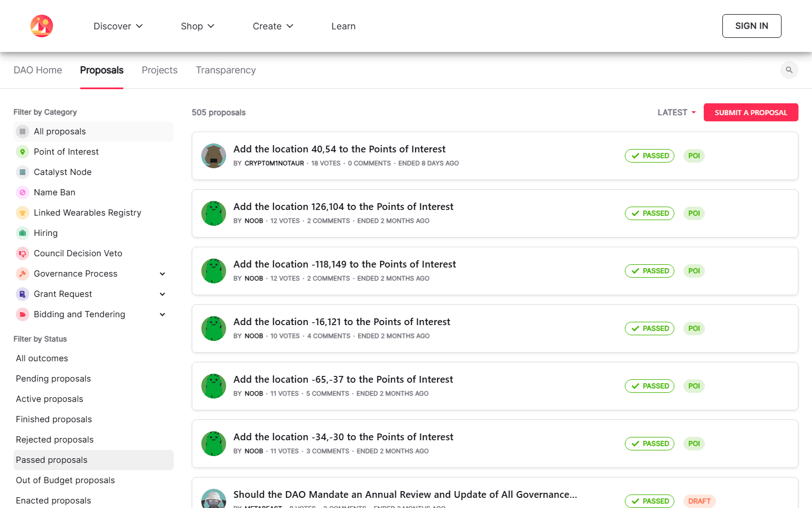
Task: Open proposal Add the location -34,-30
Action: 495,444
